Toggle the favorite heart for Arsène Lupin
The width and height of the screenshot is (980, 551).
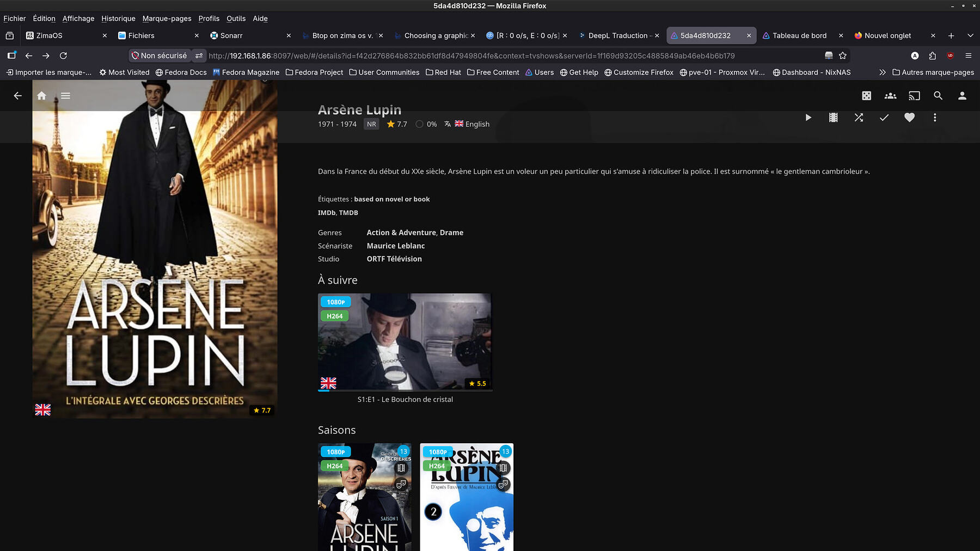(909, 118)
